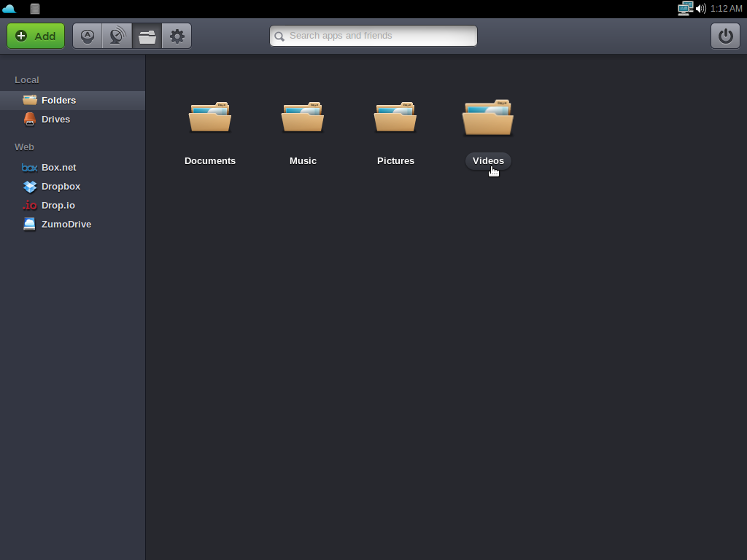Open the Videos folder icon
Screen dimensions: 747x560
click(488, 117)
